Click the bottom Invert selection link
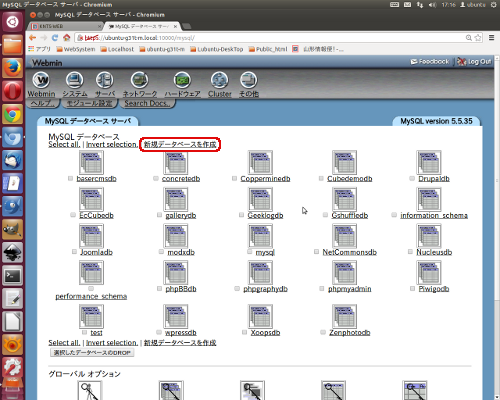This screenshot has height=400, width=500. click(112, 343)
